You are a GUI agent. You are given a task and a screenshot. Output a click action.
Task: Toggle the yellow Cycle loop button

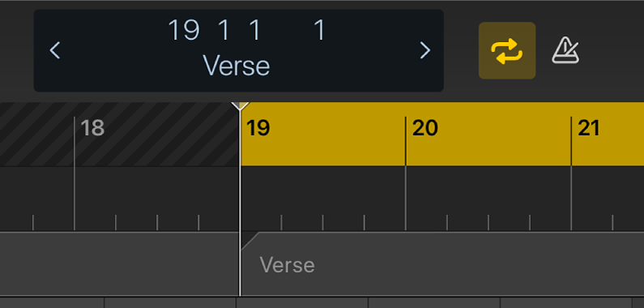pyautogui.click(x=507, y=50)
